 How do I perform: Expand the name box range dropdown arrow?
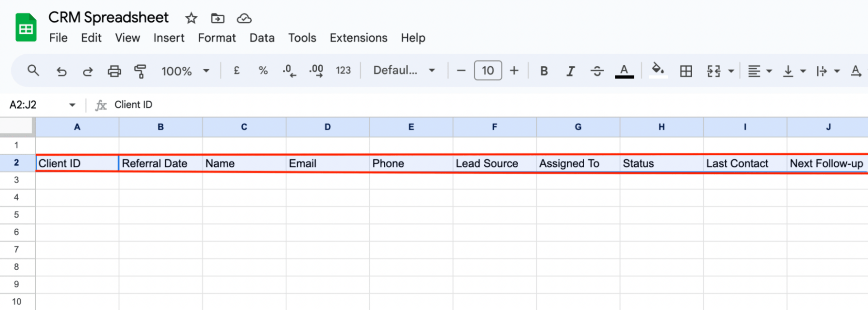72,105
